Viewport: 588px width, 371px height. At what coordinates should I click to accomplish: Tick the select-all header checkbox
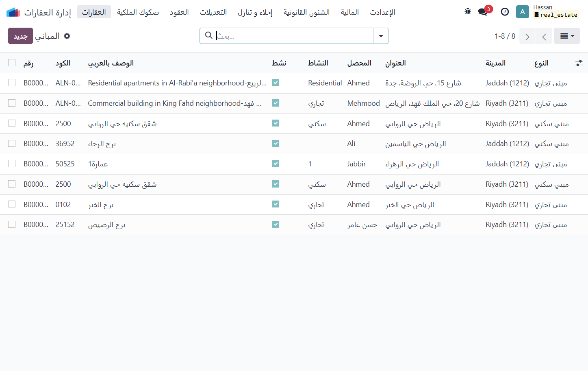coord(12,63)
